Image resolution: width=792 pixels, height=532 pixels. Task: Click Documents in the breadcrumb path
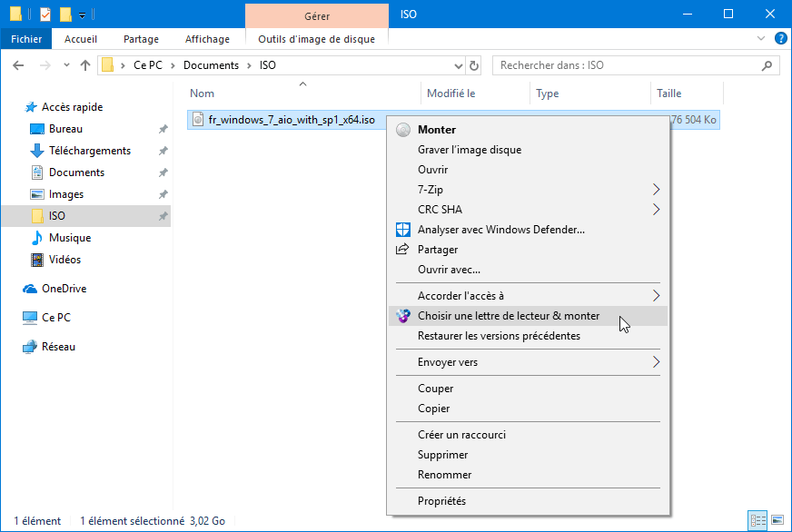pyautogui.click(x=211, y=65)
